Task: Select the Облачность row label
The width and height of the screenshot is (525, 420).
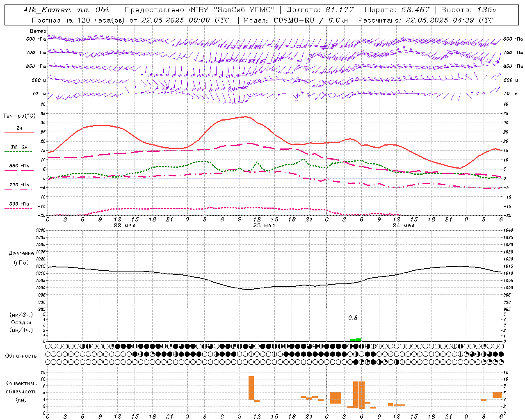Action: click(21, 356)
